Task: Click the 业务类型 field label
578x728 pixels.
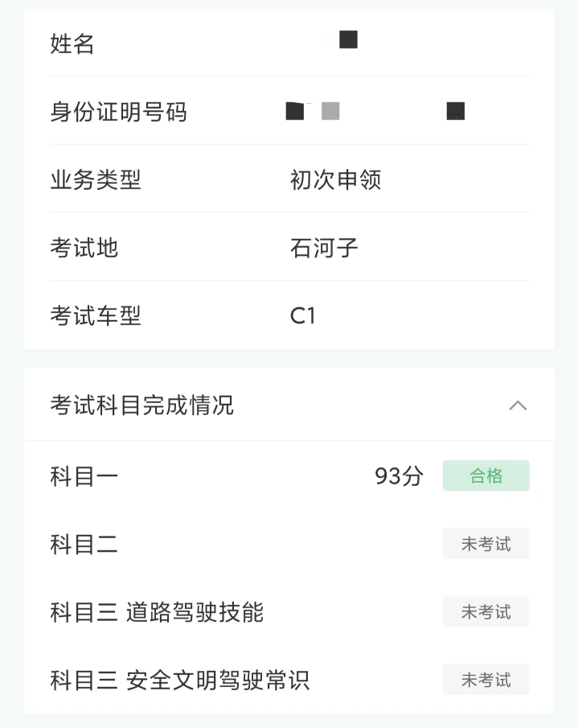Action: click(x=96, y=180)
